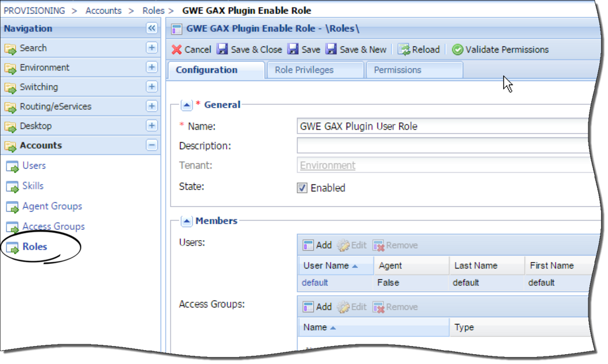This screenshot has width=608, height=364.
Task: Collapse the General fieldset
Action: coord(186,105)
